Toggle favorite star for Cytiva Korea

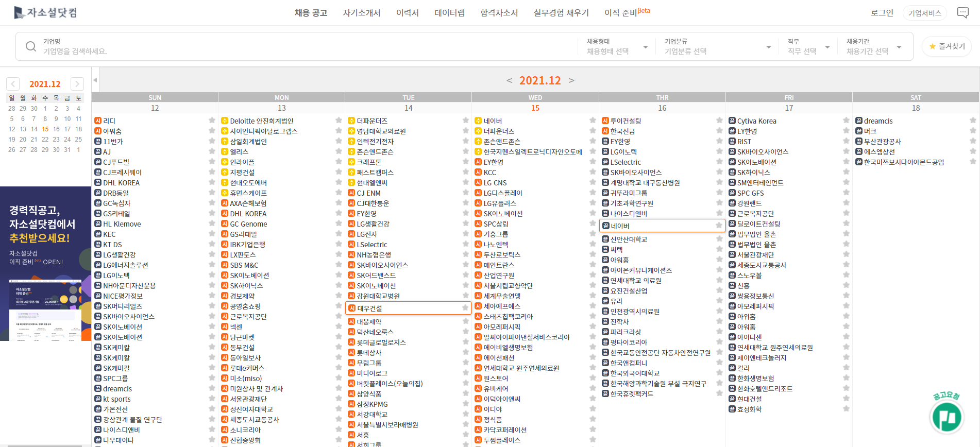pos(846,120)
